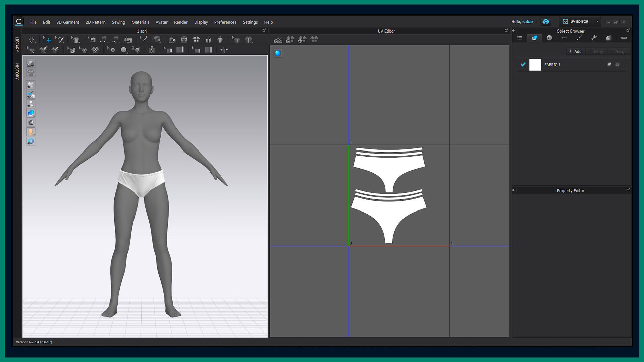The width and height of the screenshot is (644, 362).
Task: Toggle the Fabric 1 checkmark
Action: 523,64
